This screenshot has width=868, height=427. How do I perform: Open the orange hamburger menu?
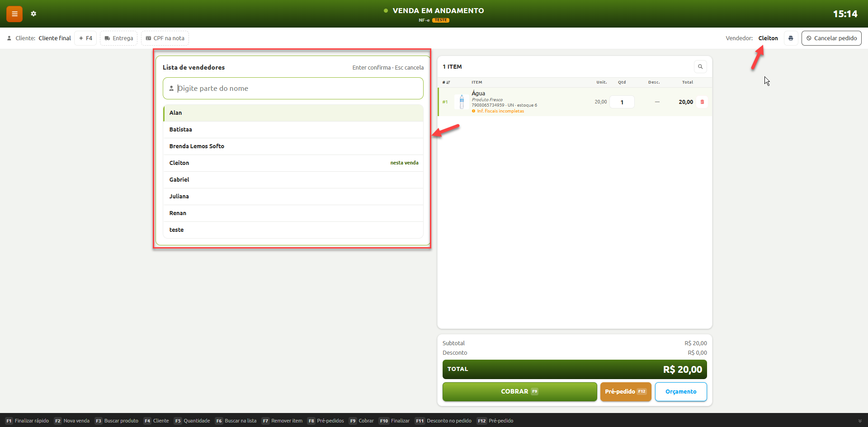pyautogui.click(x=14, y=14)
